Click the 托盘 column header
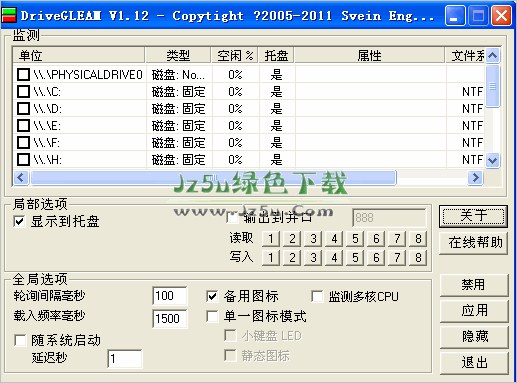 (276, 55)
